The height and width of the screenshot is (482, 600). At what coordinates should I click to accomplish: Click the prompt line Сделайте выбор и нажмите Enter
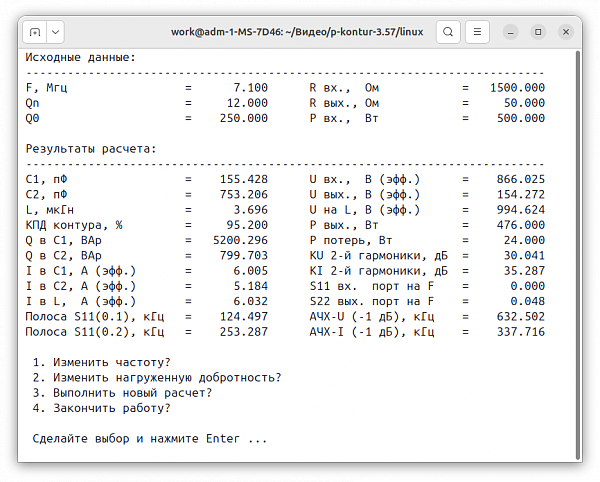click(150, 439)
